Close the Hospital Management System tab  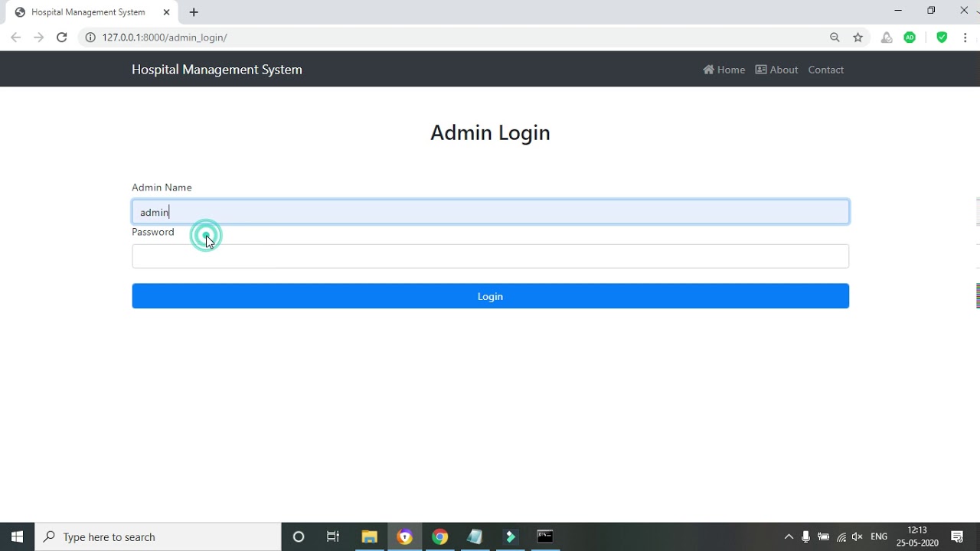point(166,12)
